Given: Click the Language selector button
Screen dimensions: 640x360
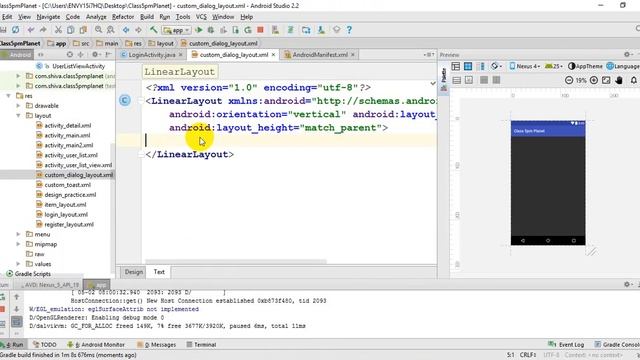Looking at the screenshot, I should point(623,66).
